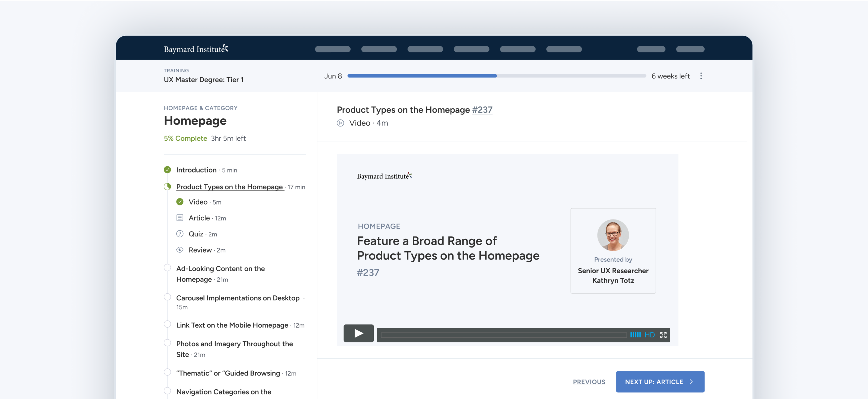The image size is (868, 399).
Task: Select the Article 12m sub-item
Action: (207, 218)
